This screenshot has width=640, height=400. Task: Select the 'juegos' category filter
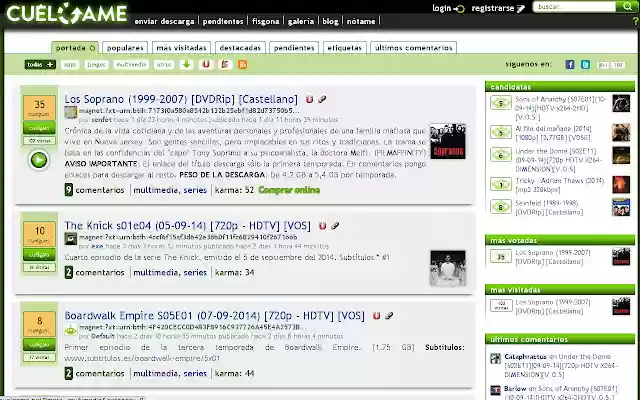(x=96, y=64)
